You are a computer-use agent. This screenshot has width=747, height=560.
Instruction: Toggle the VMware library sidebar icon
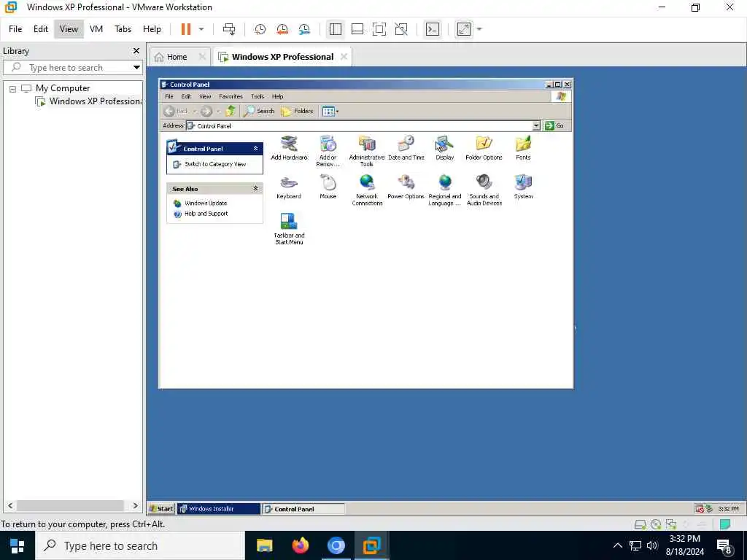click(336, 29)
